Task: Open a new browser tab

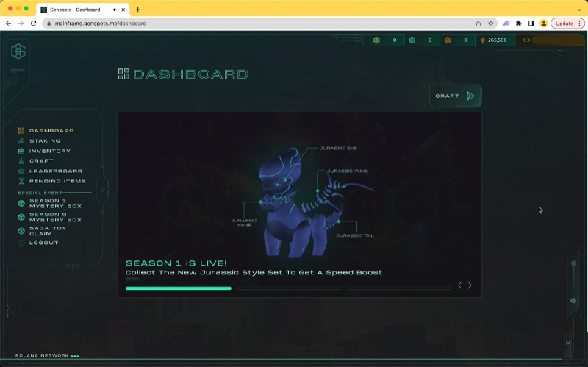Action: tap(138, 10)
